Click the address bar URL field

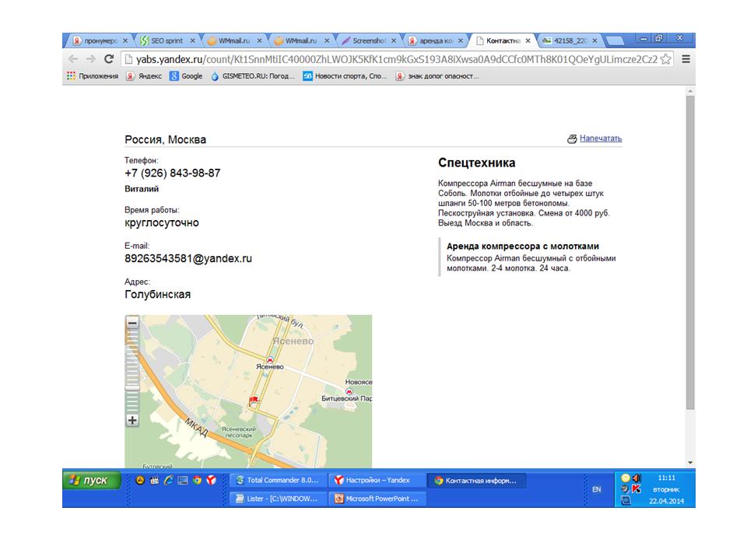[x=396, y=59]
